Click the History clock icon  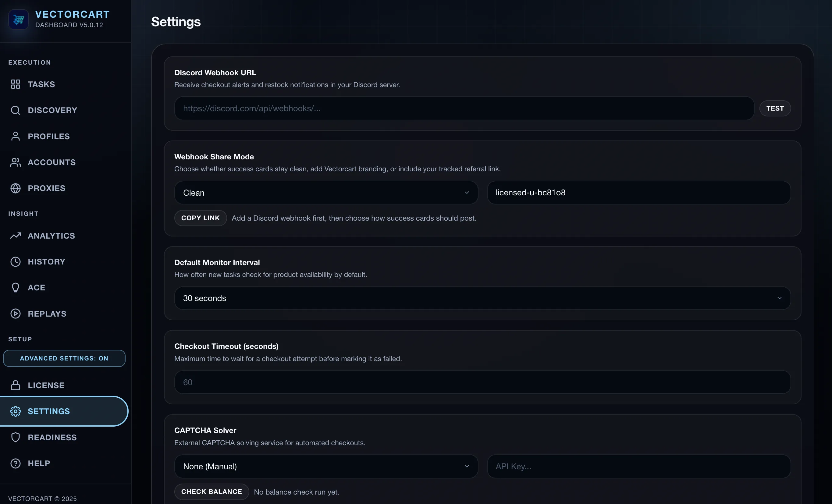click(15, 261)
